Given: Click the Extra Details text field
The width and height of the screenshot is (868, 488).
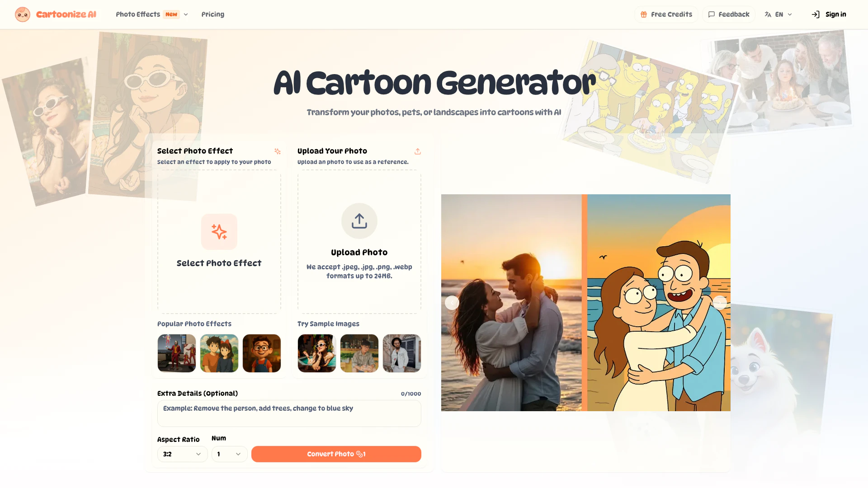Looking at the screenshot, I should coord(289,413).
